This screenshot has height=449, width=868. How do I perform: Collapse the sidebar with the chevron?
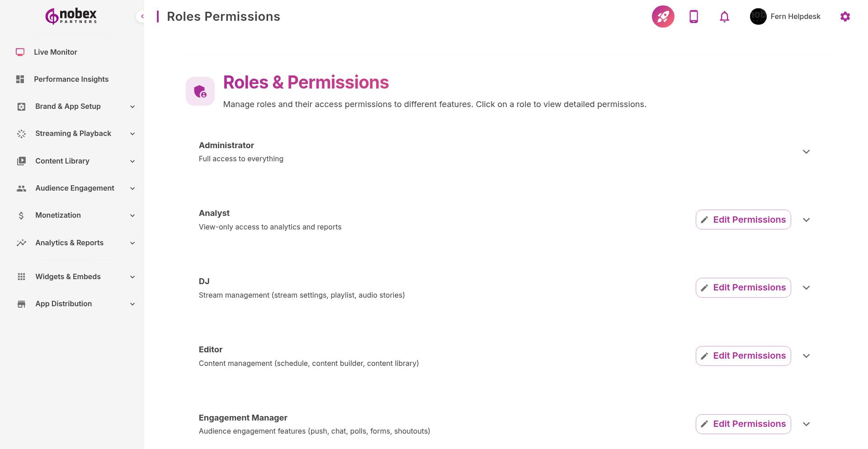tap(142, 16)
